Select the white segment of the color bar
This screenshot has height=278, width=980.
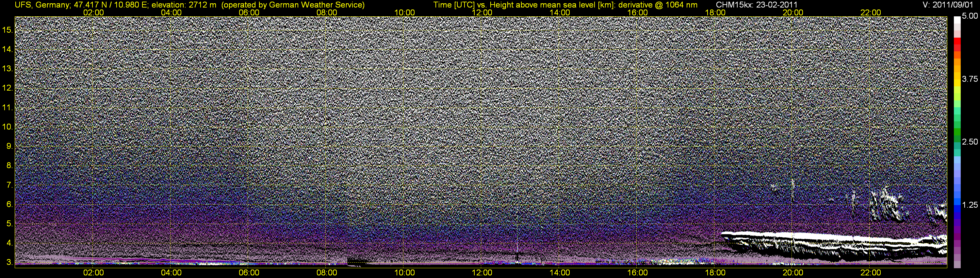[x=957, y=20]
